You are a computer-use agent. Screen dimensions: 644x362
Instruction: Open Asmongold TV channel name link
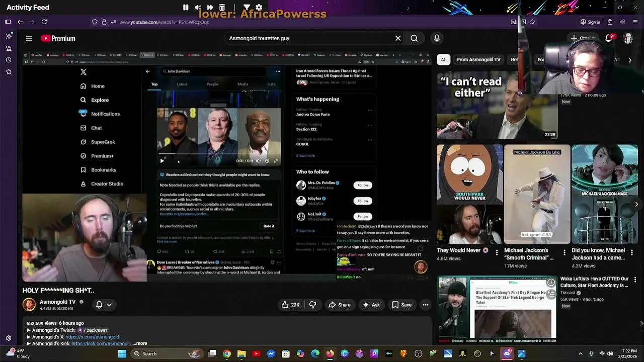click(x=57, y=302)
